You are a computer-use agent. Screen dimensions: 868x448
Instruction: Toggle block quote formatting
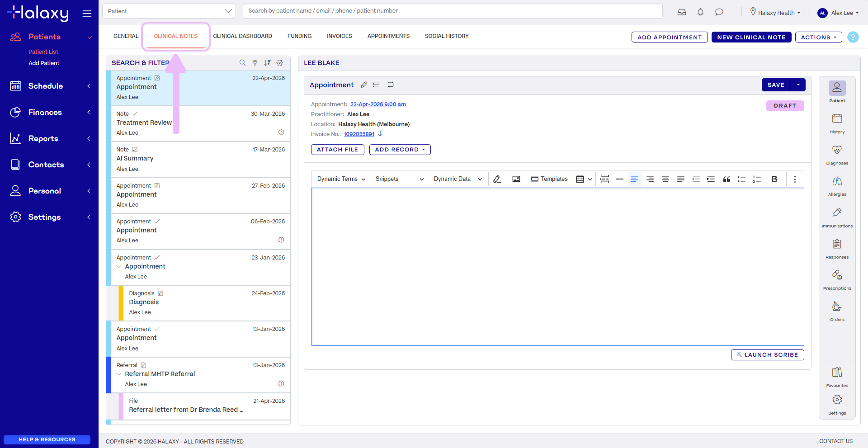[726, 179]
